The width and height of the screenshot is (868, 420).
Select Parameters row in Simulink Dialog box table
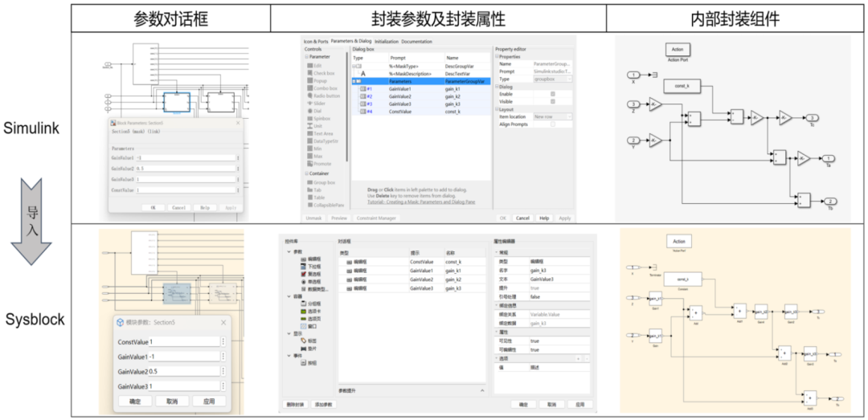(421, 81)
